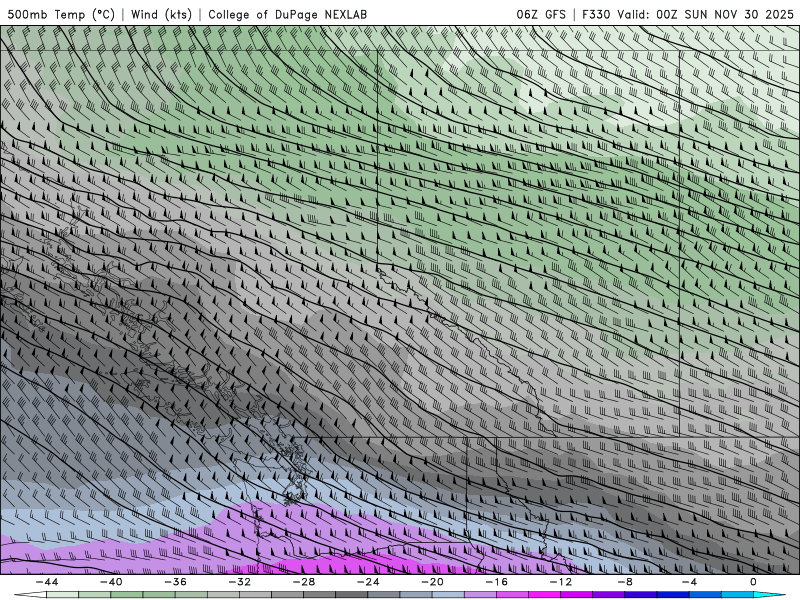
Task: Click the '06Z GFS' model run label
Action: tap(541, 14)
